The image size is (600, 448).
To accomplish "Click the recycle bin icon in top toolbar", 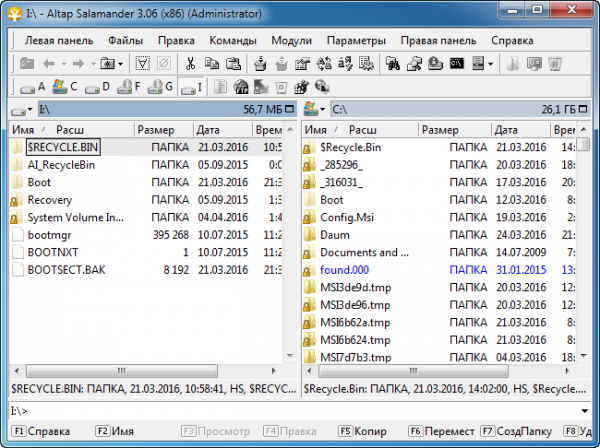I will [554, 64].
